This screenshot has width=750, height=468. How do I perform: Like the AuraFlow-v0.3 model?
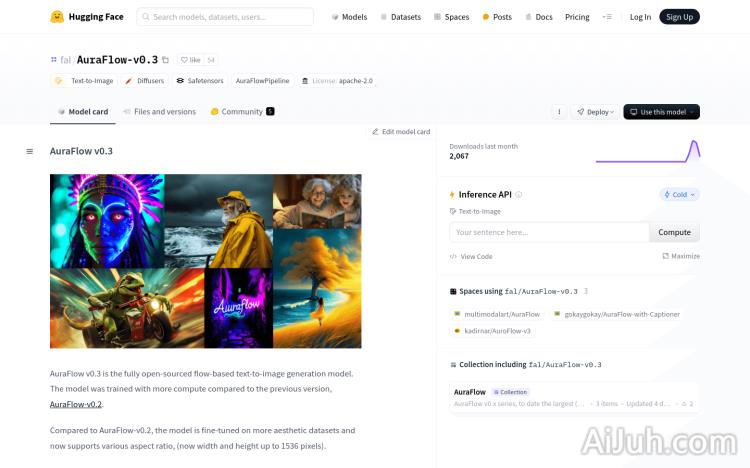190,60
